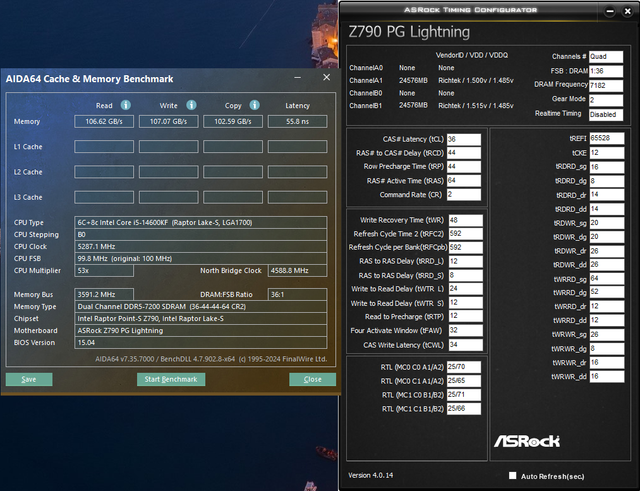Close the ASRock Timing Configurator window
This screenshot has height=491, width=640.
click(x=628, y=11)
